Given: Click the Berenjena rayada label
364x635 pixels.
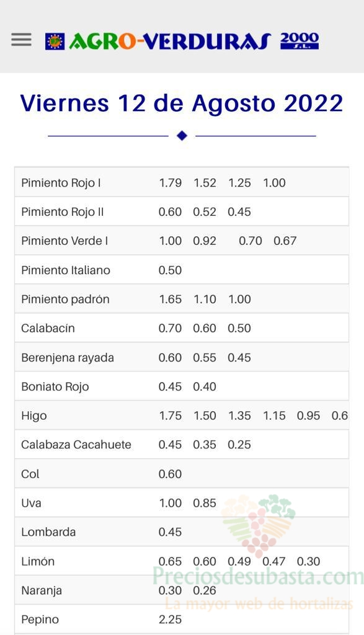Looking at the screenshot, I should [x=68, y=358].
